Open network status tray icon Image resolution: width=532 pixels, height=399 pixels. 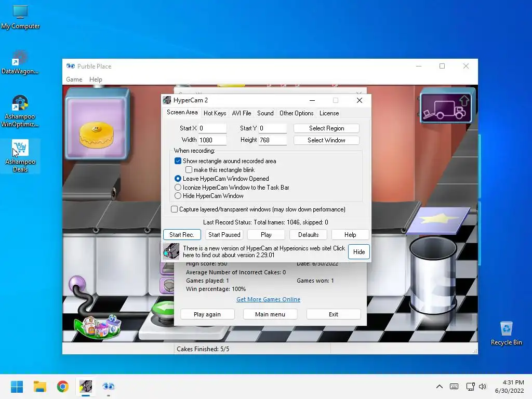click(x=470, y=387)
